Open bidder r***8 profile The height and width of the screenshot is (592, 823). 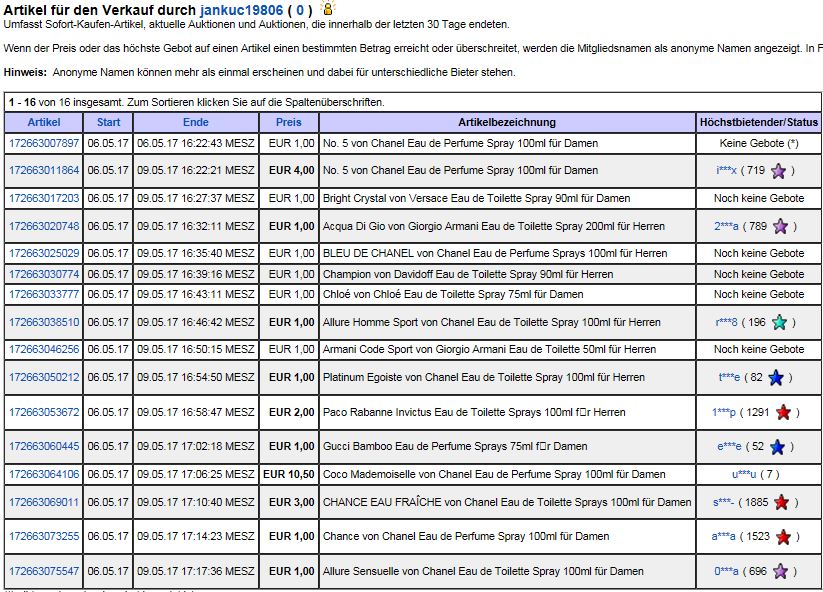(726, 322)
